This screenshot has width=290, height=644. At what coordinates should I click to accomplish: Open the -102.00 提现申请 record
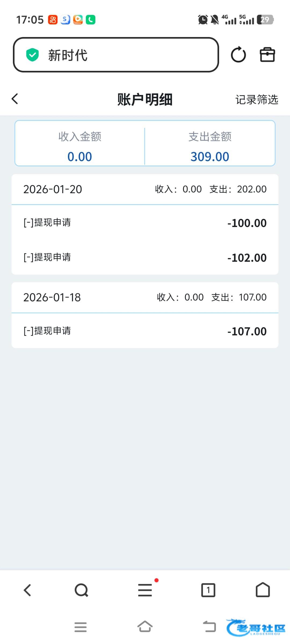tap(145, 258)
